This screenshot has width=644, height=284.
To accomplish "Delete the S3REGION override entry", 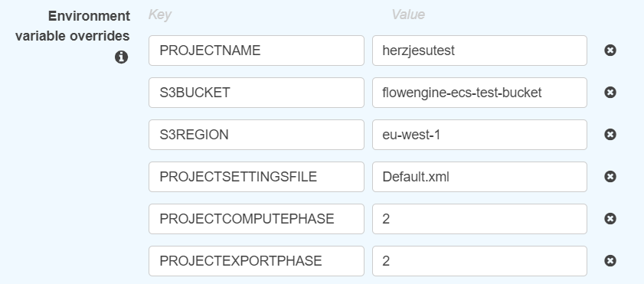I will click(x=610, y=135).
